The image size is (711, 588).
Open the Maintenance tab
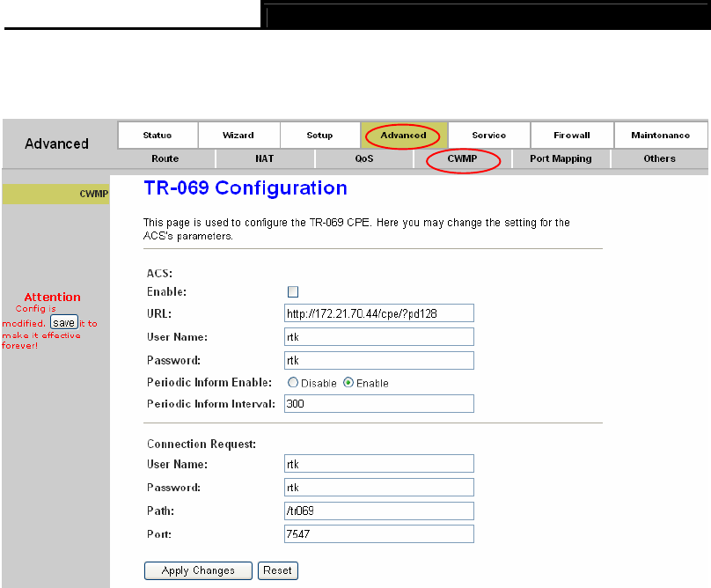660,136
